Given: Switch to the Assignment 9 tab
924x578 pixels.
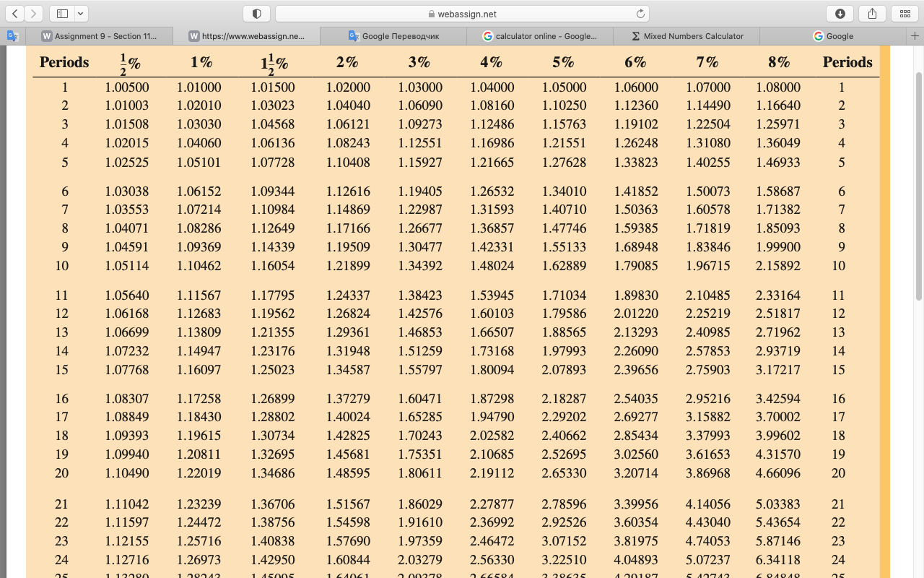Looking at the screenshot, I should (x=108, y=35).
